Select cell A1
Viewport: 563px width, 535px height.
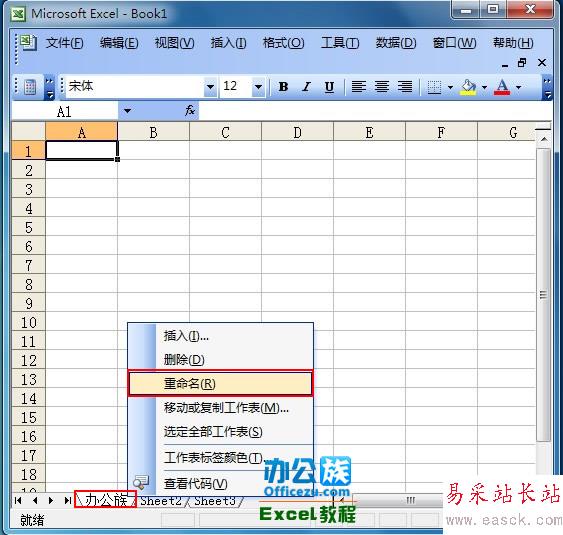point(82,150)
